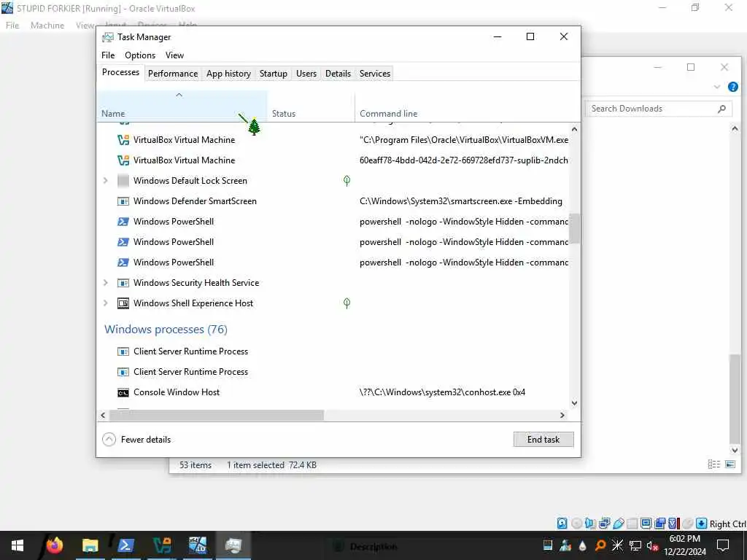Expand the ribbon in Downloads window
The width and height of the screenshot is (747, 560).
[x=717, y=87]
